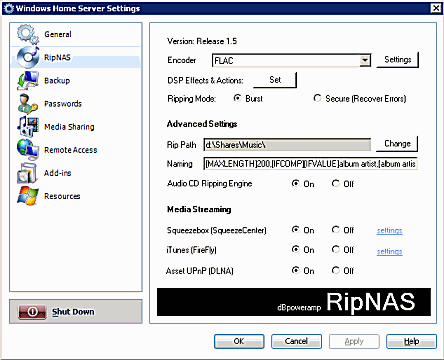Click the Add-ins box icon

tap(28, 173)
